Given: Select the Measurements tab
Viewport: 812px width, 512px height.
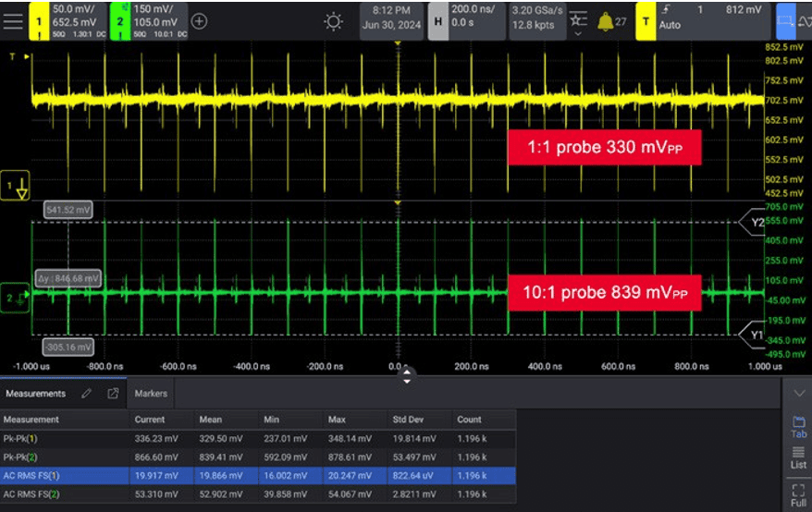Looking at the screenshot, I should coord(36,394).
